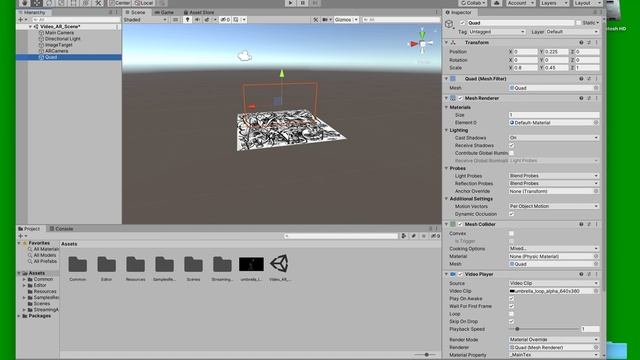
Task: Click object picker for Renderer field
Action: (x=596, y=347)
